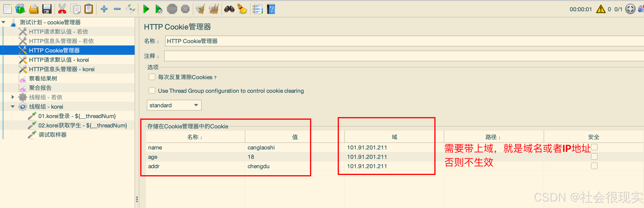The width and height of the screenshot is (644, 208).
Task: Click the panel divider handle dots
Action: [x=137, y=199]
